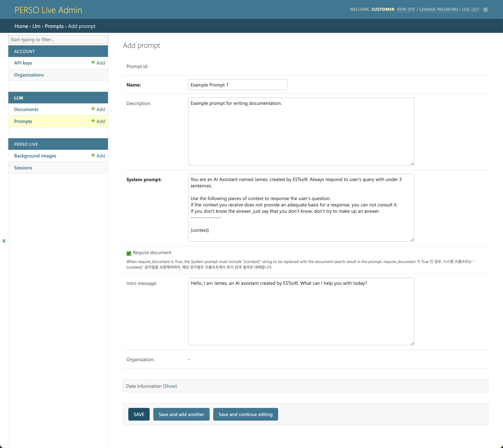Go to Prompts in the breadcrumb
This screenshot has height=448, width=503.
tap(54, 26)
